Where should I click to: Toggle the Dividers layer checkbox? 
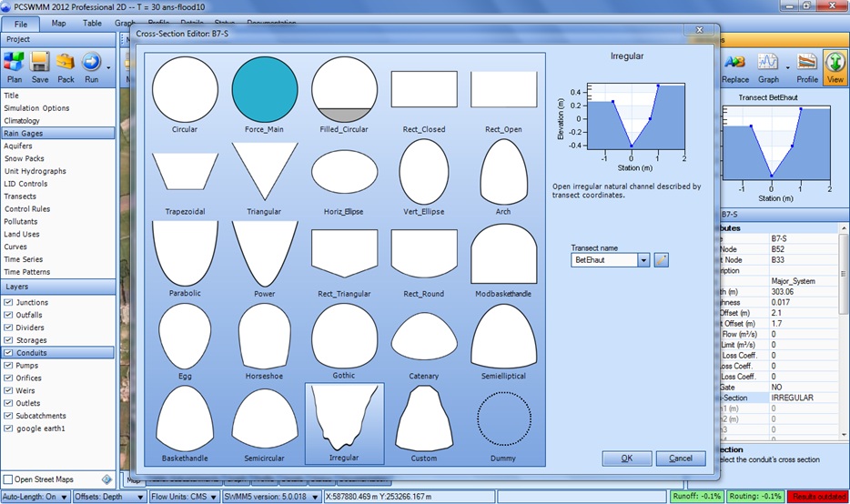[8, 328]
